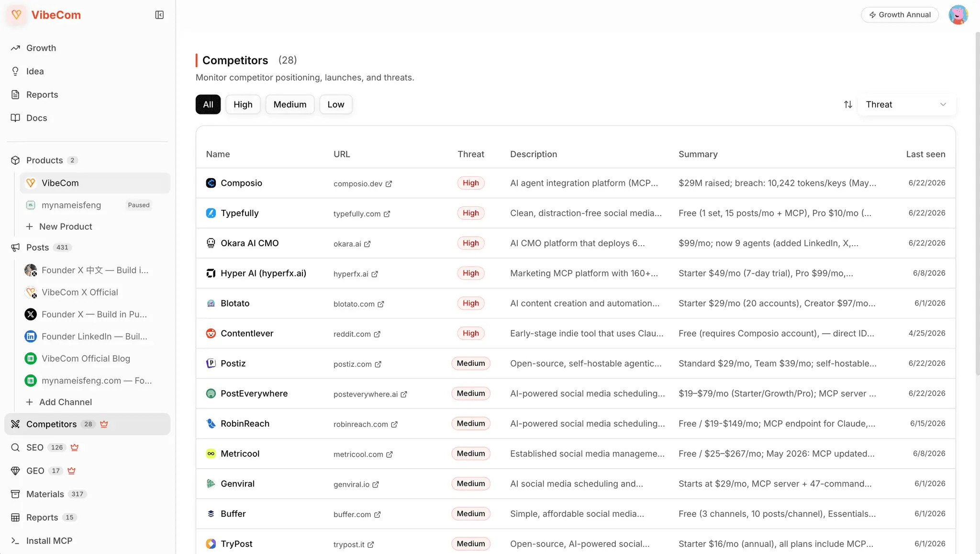Click the Contentlever reddit icon
Image resolution: width=980 pixels, height=554 pixels.
(x=211, y=333)
